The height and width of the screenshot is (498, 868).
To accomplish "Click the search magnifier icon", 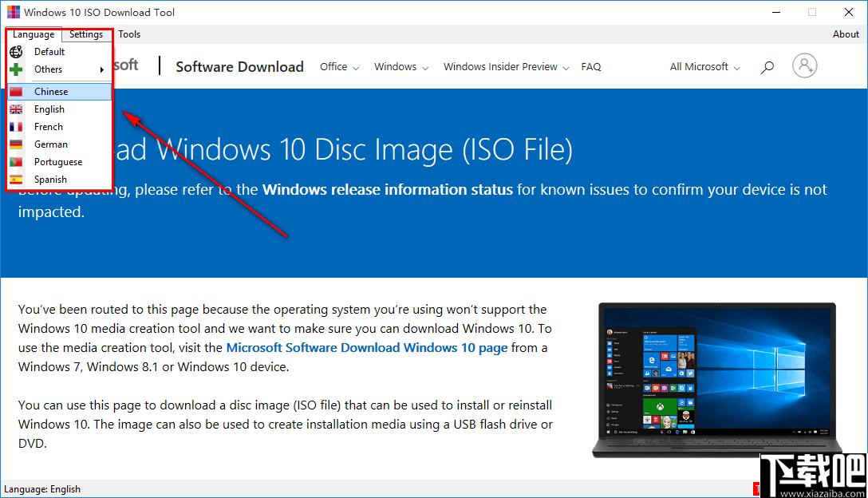I will point(767,67).
